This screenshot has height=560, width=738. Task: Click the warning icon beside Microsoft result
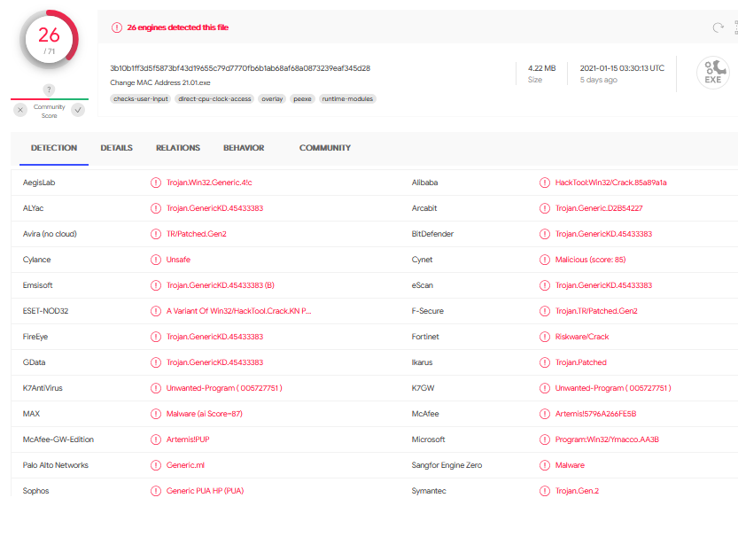[545, 439]
